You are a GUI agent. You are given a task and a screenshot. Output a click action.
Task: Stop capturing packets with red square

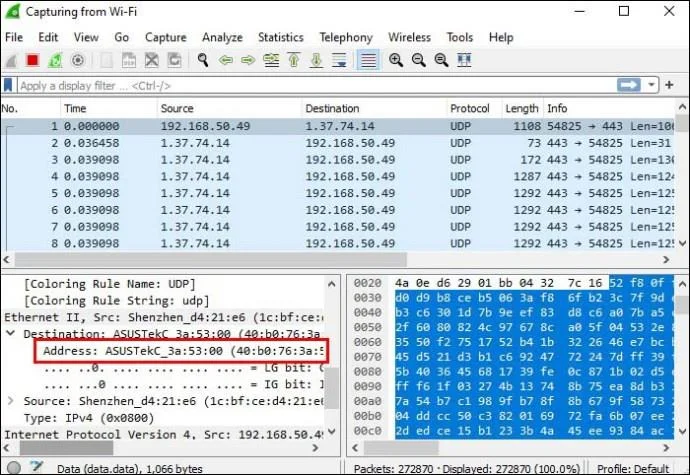[33, 60]
